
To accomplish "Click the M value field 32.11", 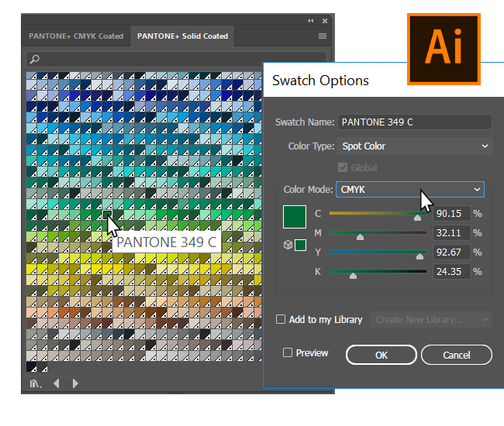I will [x=452, y=232].
